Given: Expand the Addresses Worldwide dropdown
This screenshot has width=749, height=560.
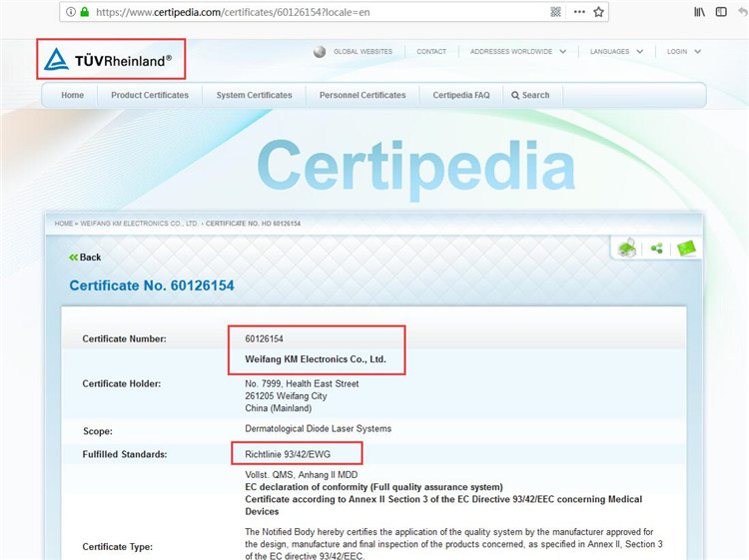Looking at the screenshot, I should pyautogui.click(x=517, y=52).
